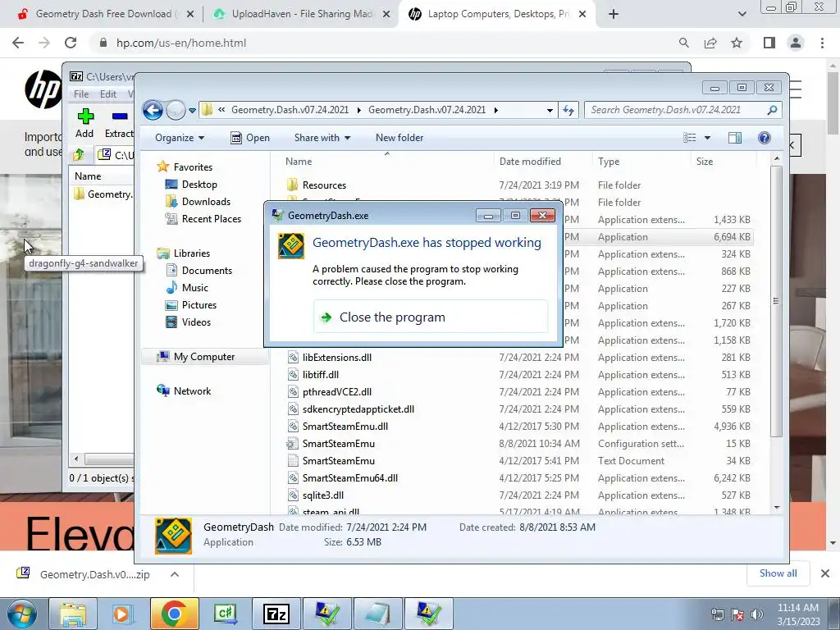Change view using the view icon

[x=689, y=138]
